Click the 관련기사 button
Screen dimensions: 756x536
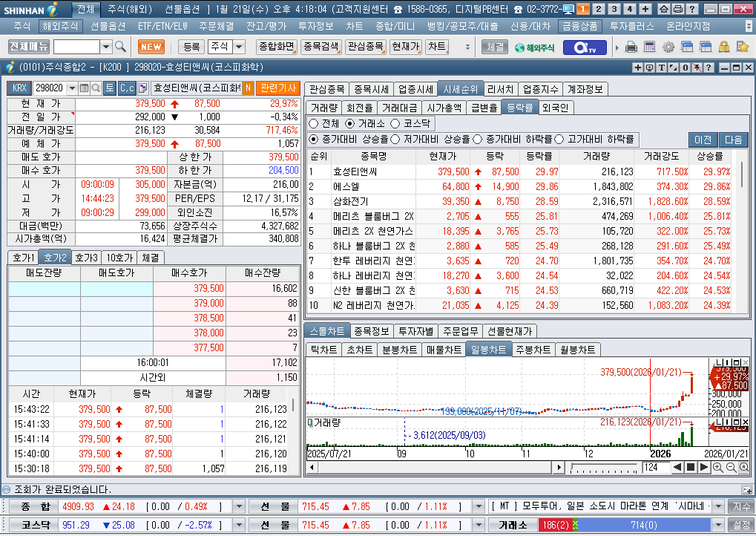pos(278,88)
